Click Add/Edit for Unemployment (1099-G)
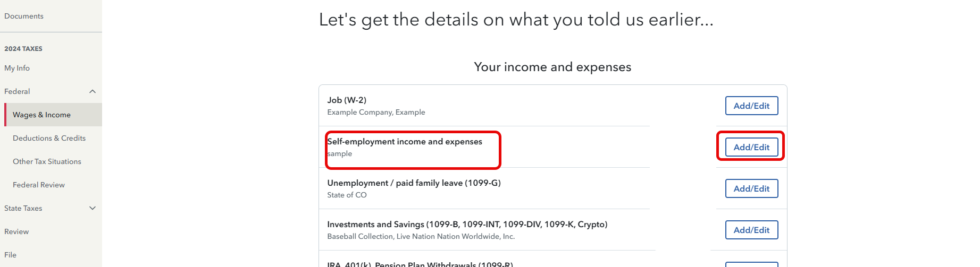Screen dimensions: 980x267 [x=751, y=188]
